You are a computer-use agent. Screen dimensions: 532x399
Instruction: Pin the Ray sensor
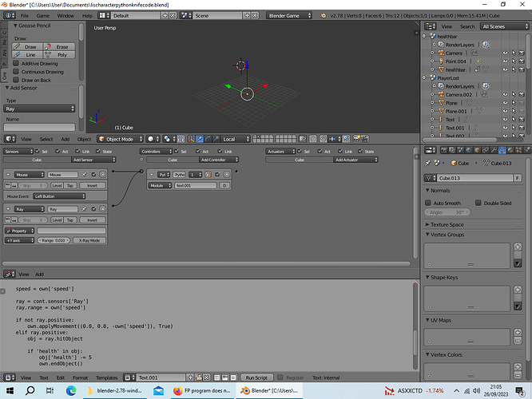click(84, 209)
